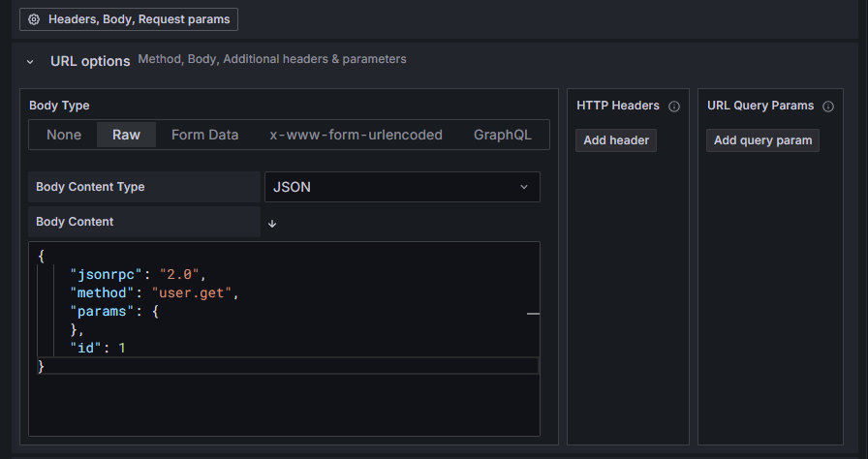Switch body type to x-www-form-urlencoded
This screenshot has height=459, width=868.
click(x=356, y=135)
